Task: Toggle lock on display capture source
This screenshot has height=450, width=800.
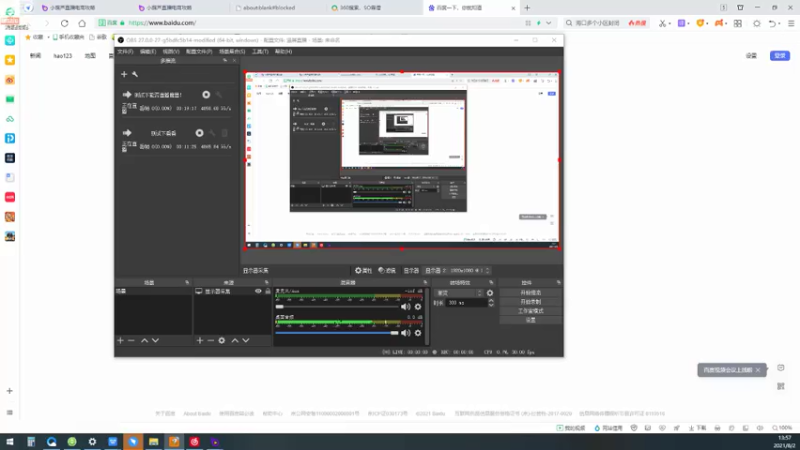Action: coord(267,291)
